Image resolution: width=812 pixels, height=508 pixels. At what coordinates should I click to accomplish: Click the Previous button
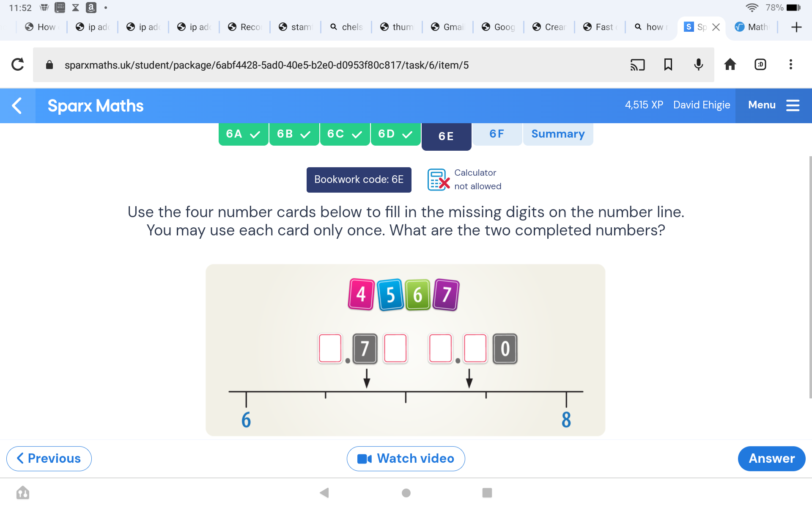click(49, 458)
